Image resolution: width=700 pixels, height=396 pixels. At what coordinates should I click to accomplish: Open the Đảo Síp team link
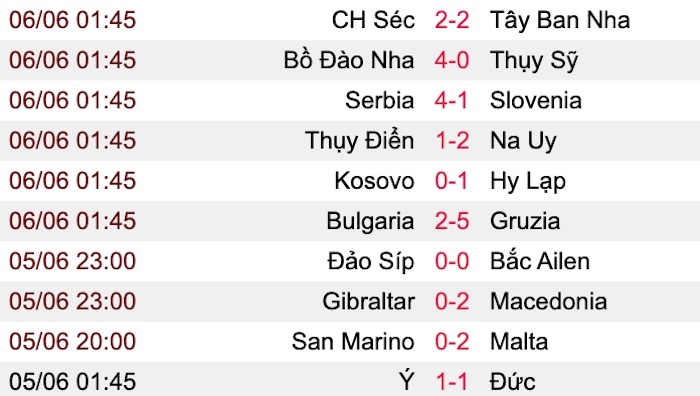coord(371,261)
